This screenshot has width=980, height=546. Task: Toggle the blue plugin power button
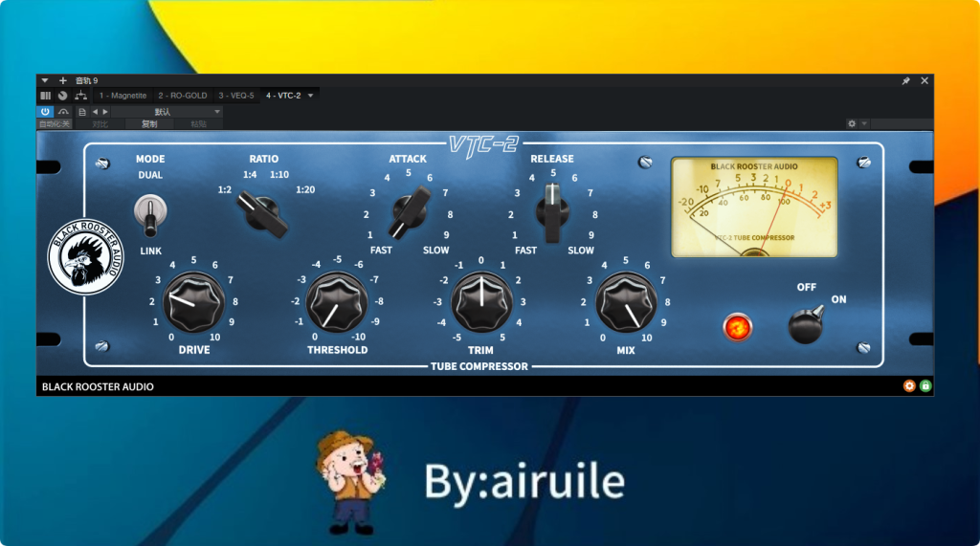pyautogui.click(x=45, y=111)
